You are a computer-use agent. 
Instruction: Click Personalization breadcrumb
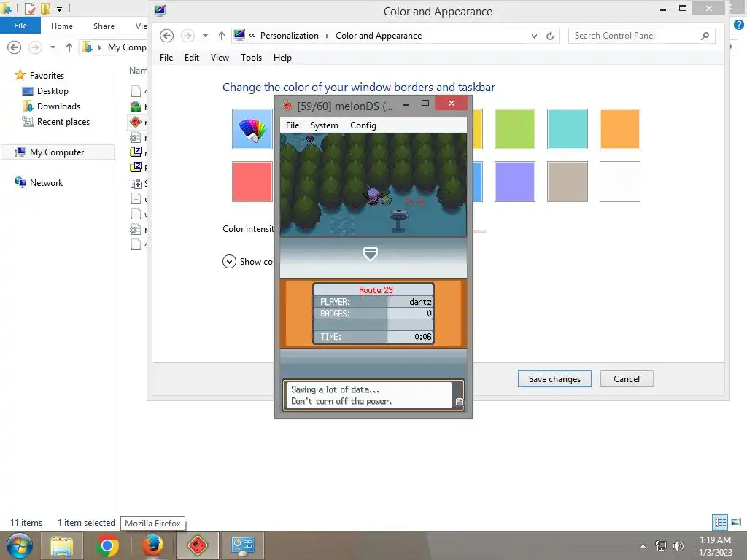[x=289, y=36]
